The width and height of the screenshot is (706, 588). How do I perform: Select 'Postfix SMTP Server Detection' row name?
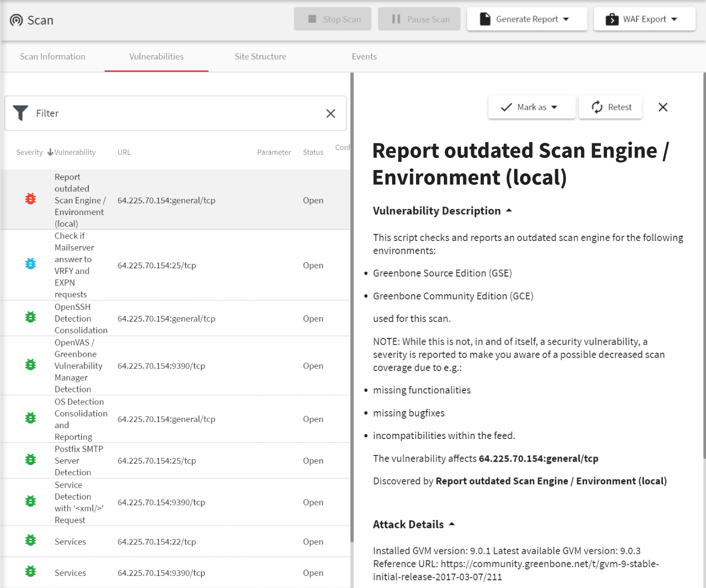pyautogui.click(x=79, y=460)
